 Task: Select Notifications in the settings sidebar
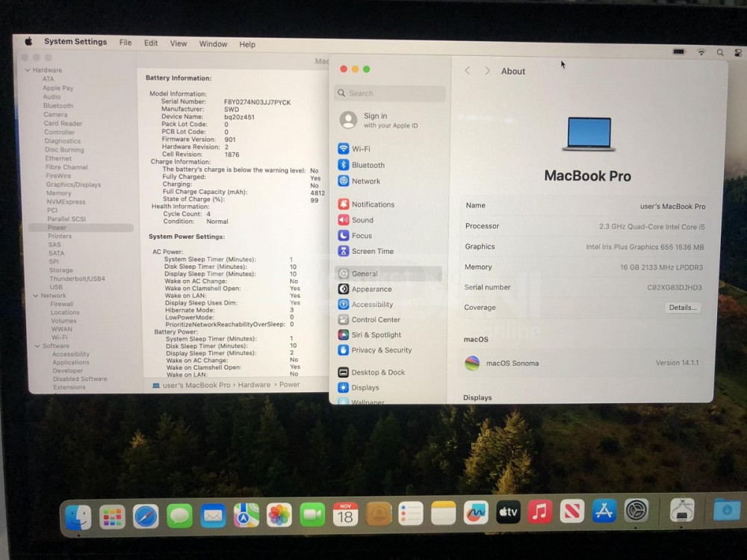372,205
